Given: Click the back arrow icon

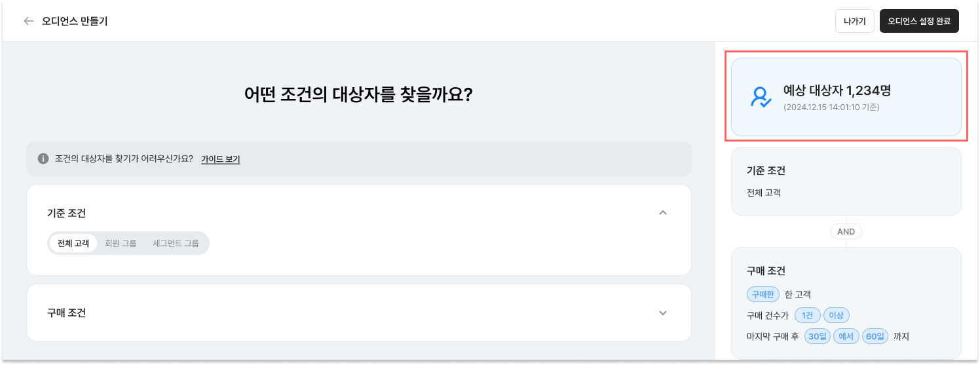Looking at the screenshot, I should point(28,21).
